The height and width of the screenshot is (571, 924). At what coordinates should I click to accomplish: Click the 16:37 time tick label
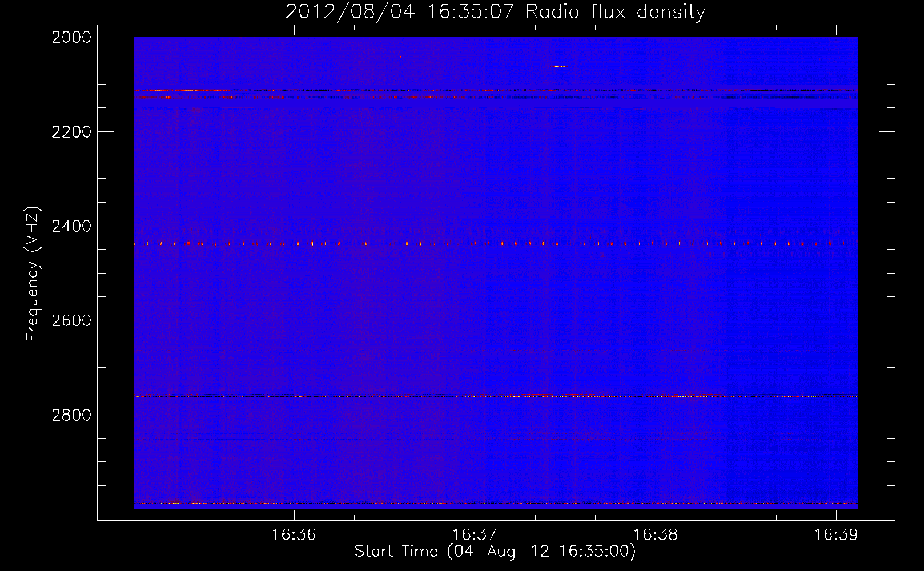click(475, 534)
